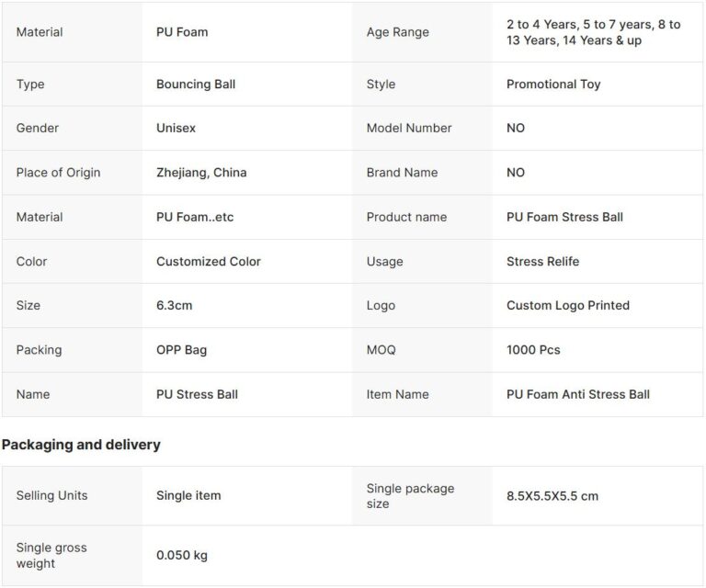Click the "Zhejiang, China" origin value

[x=201, y=173]
